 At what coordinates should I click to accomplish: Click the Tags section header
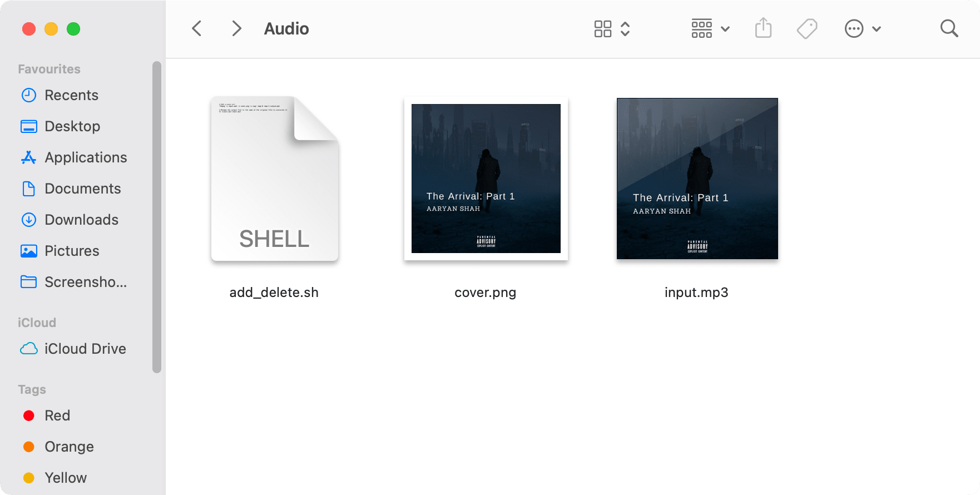(32, 389)
